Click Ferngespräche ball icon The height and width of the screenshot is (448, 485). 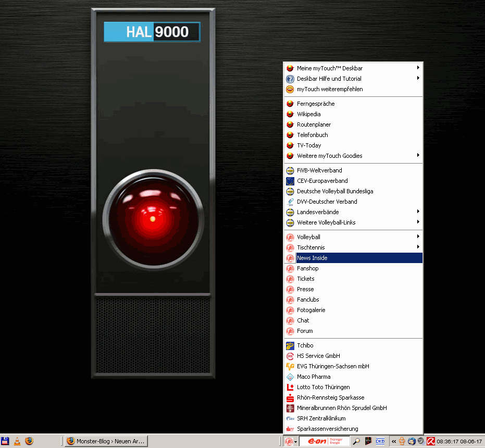290,104
